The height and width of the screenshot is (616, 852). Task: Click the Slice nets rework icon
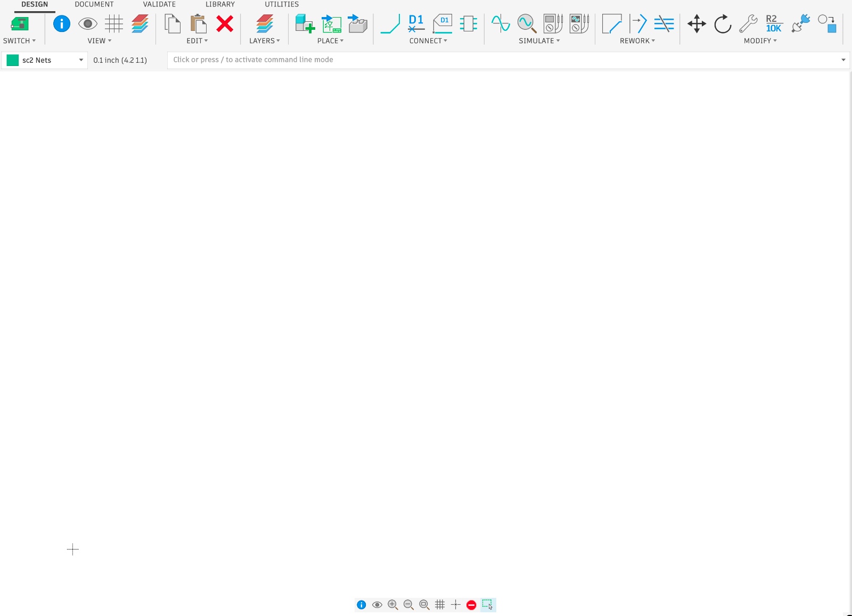pos(664,23)
